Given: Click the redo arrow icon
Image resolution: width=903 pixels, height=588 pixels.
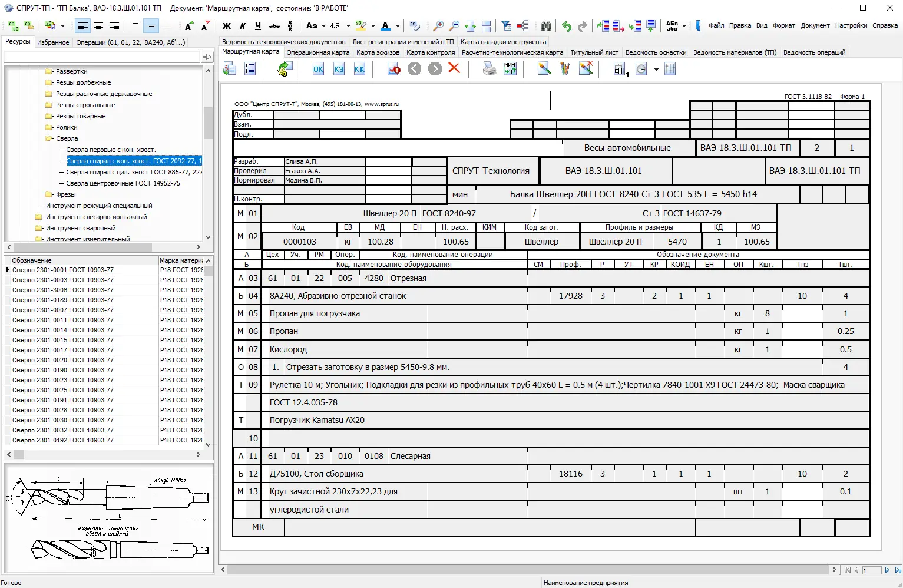Looking at the screenshot, I should tap(583, 26).
